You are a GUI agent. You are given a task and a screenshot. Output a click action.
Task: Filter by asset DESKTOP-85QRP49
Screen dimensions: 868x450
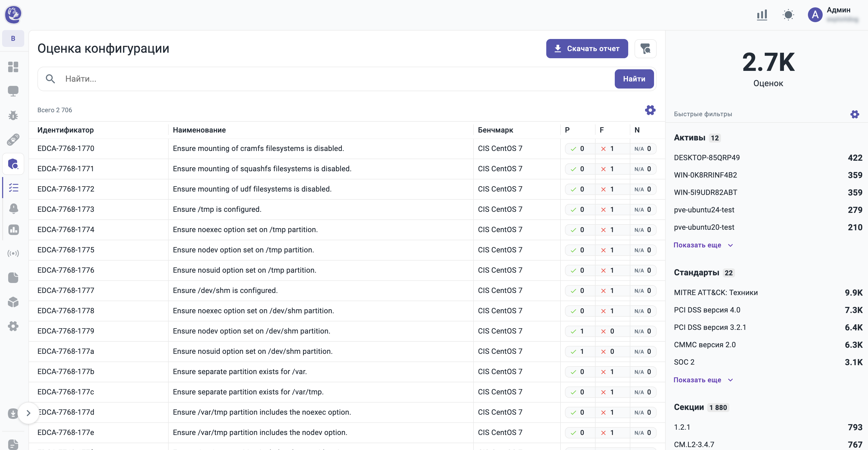706,158
